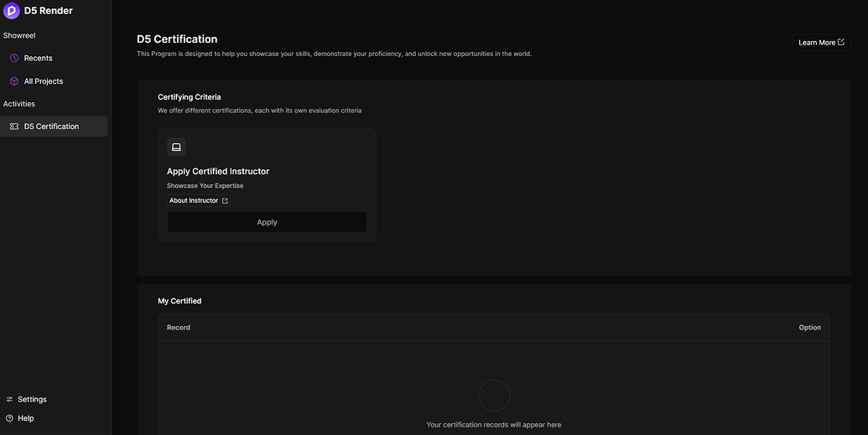Image resolution: width=868 pixels, height=435 pixels.
Task: Open Help from the sidebar
Action: [20, 418]
